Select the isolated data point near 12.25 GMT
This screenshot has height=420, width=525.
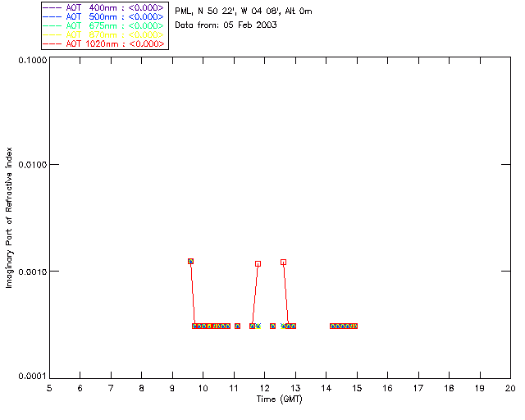[272, 326]
